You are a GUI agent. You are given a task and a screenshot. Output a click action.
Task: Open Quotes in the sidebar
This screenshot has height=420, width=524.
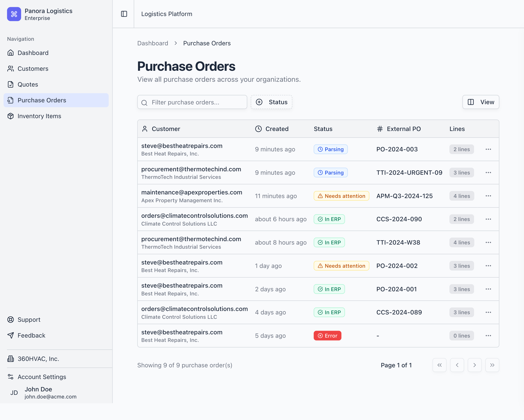pyautogui.click(x=28, y=85)
